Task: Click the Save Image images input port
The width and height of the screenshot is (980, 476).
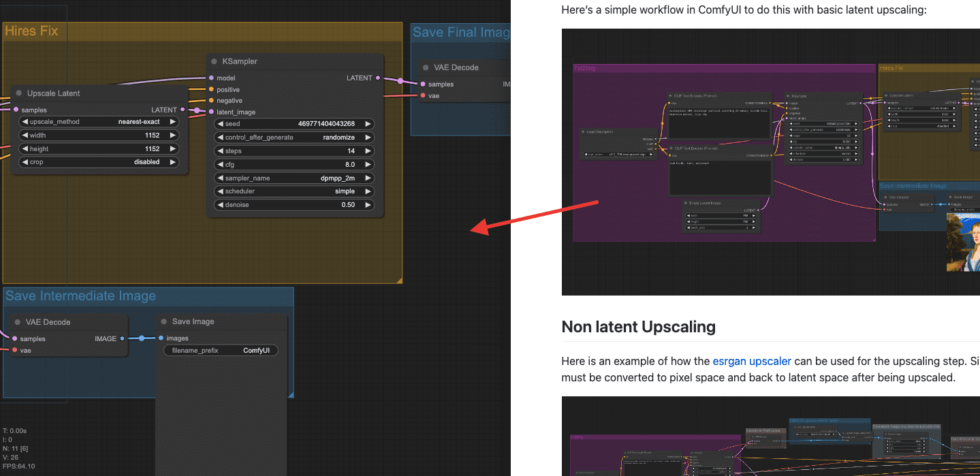Action: point(161,338)
